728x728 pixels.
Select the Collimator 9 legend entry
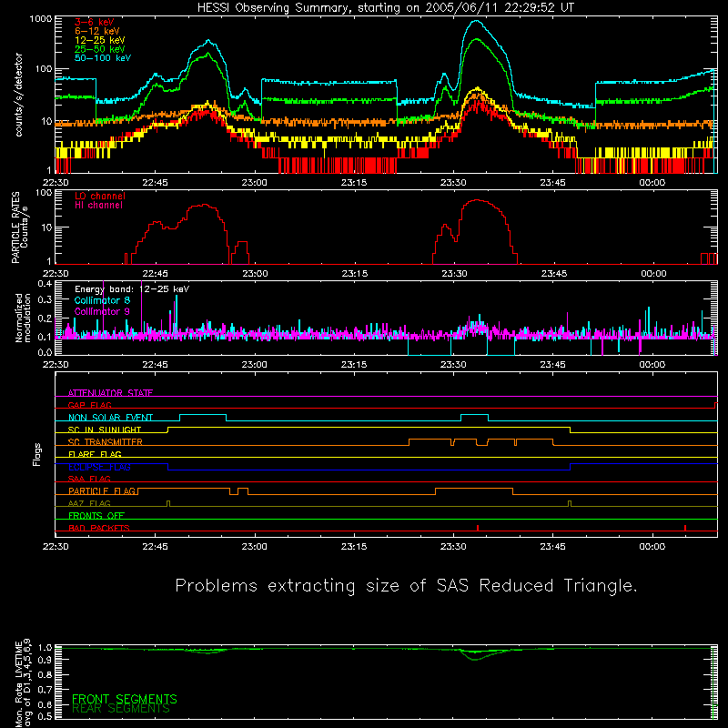(x=102, y=311)
